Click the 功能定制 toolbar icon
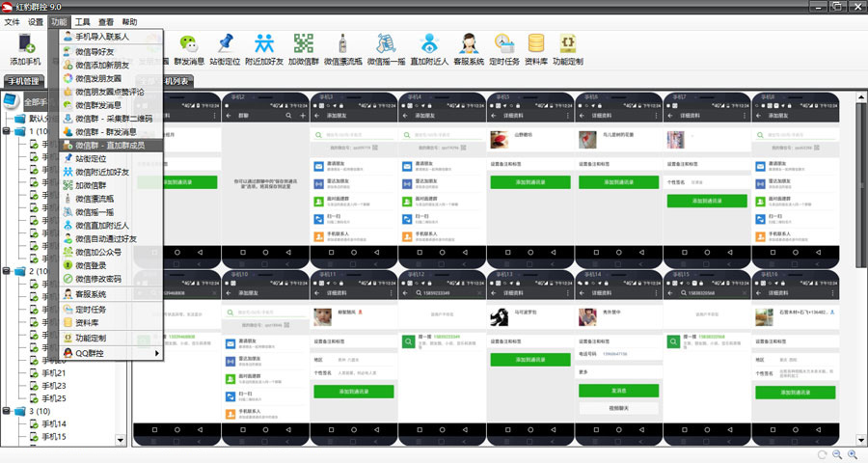This screenshot has width=868, height=463. (x=568, y=49)
